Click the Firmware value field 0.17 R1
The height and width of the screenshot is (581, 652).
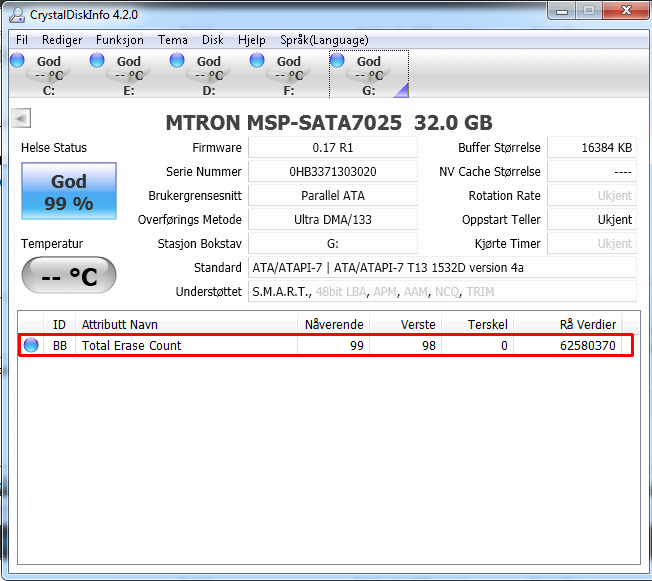[333, 148]
